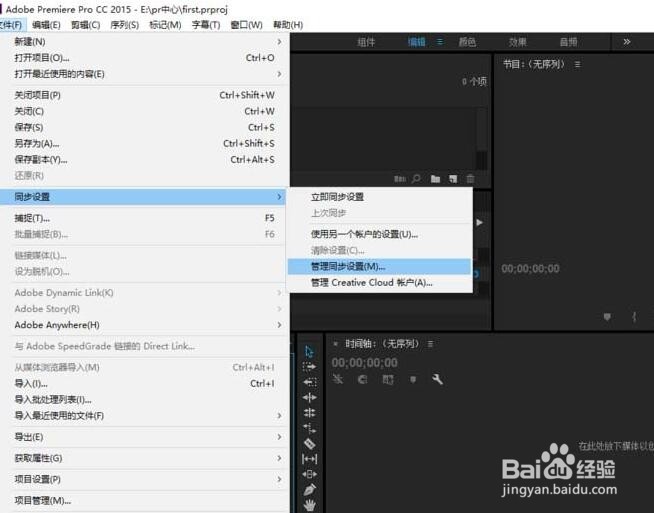Select the Pen tool

(309, 490)
